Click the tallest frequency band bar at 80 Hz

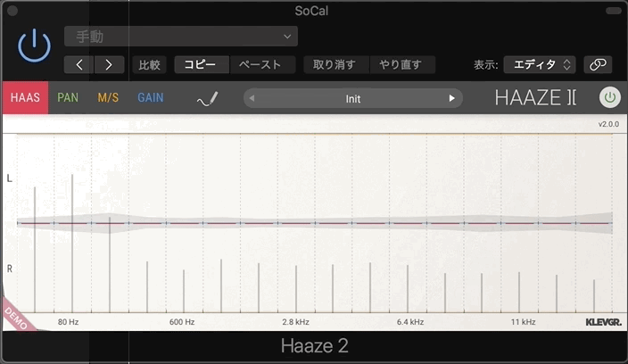[72, 243]
